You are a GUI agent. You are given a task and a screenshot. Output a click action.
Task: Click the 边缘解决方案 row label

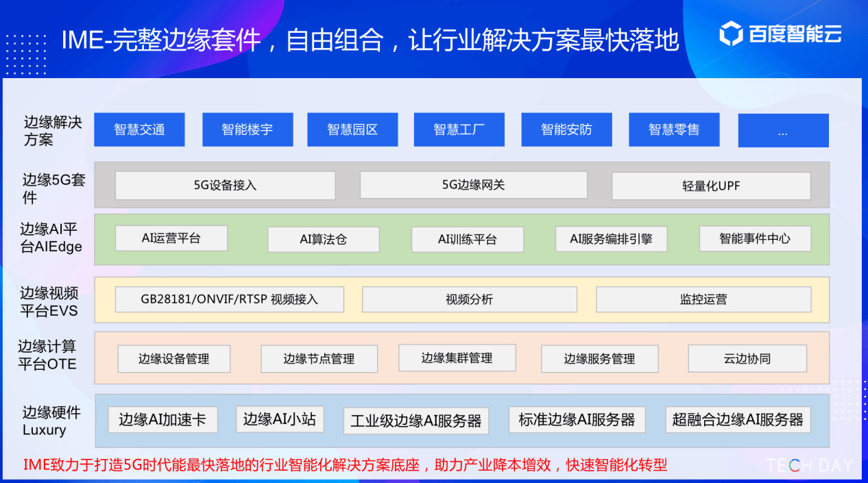pyautogui.click(x=53, y=131)
